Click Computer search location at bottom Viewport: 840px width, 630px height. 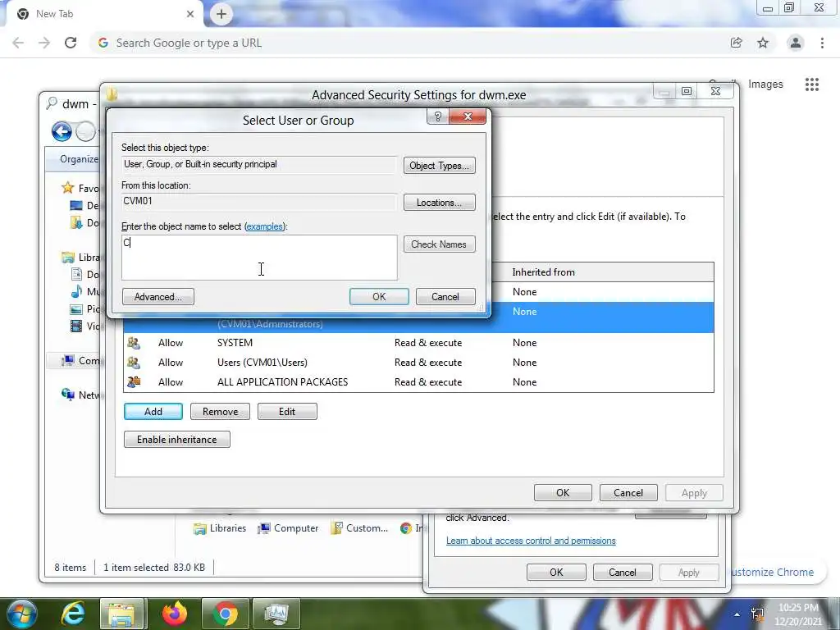[x=288, y=528]
